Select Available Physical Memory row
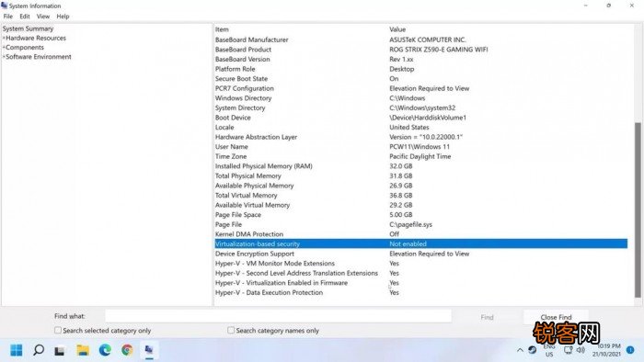Viewport: 644px width, 362px height. tap(421, 186)
